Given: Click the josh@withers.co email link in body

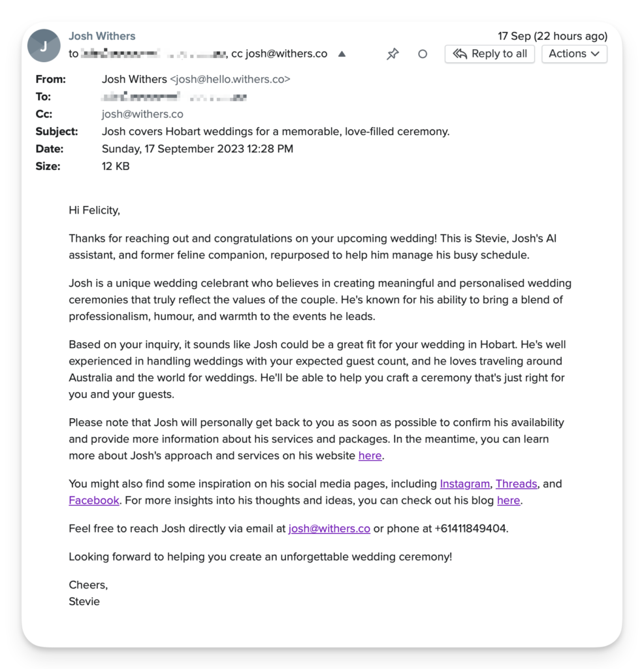Looking at the screenshot, I should pyautogui.click(x=329, y=529).
